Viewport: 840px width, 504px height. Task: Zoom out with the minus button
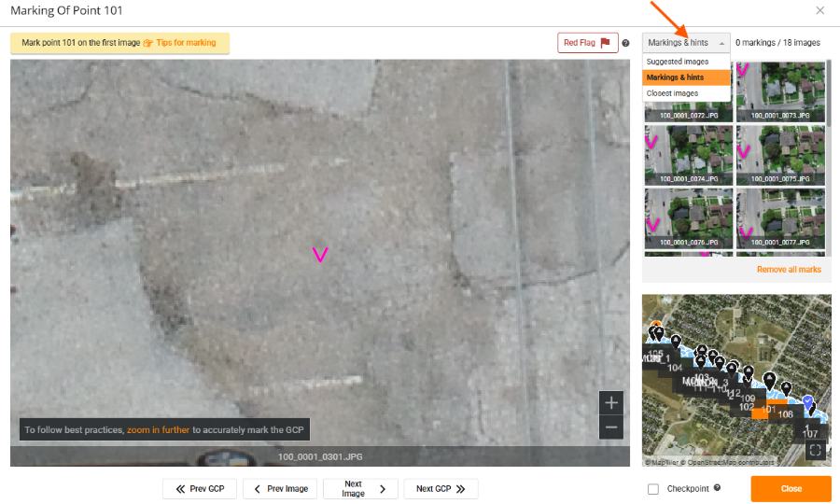(x=611, y=427)
